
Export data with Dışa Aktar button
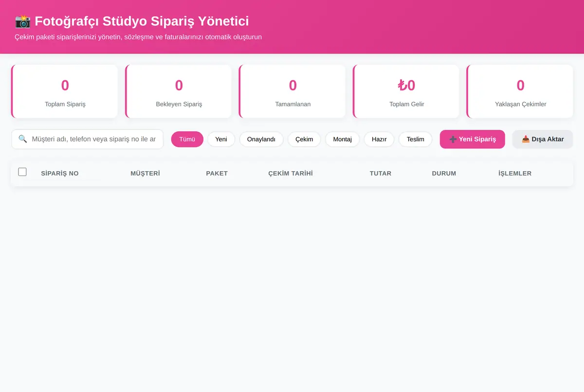[543, 139]
